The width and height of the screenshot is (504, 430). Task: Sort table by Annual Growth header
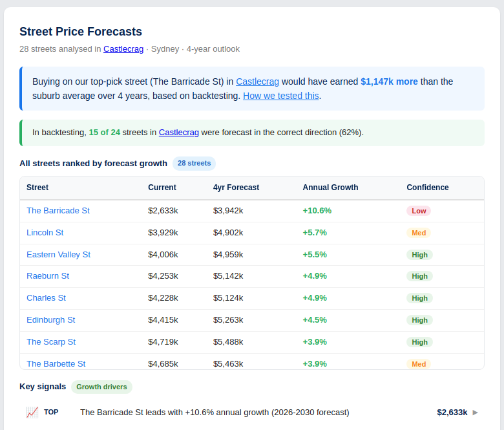pos(330,188)
